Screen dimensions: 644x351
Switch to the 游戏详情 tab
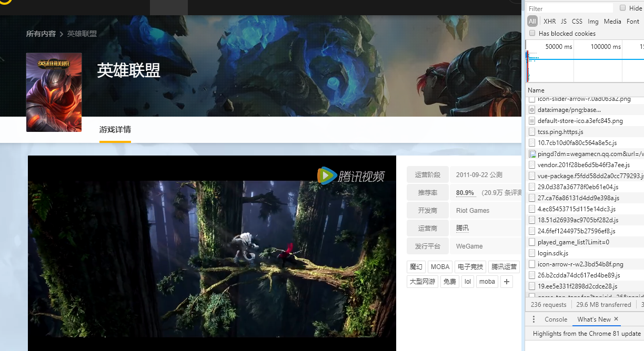(115, 129)
